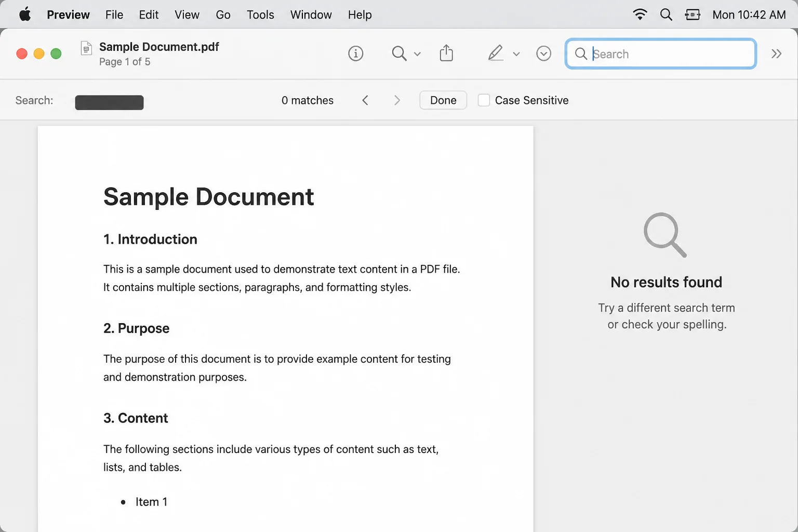Image resolution: width=798 pixels, height=532 pixels.
Task: Open the Go menu
Action: [x=223, y=15]
